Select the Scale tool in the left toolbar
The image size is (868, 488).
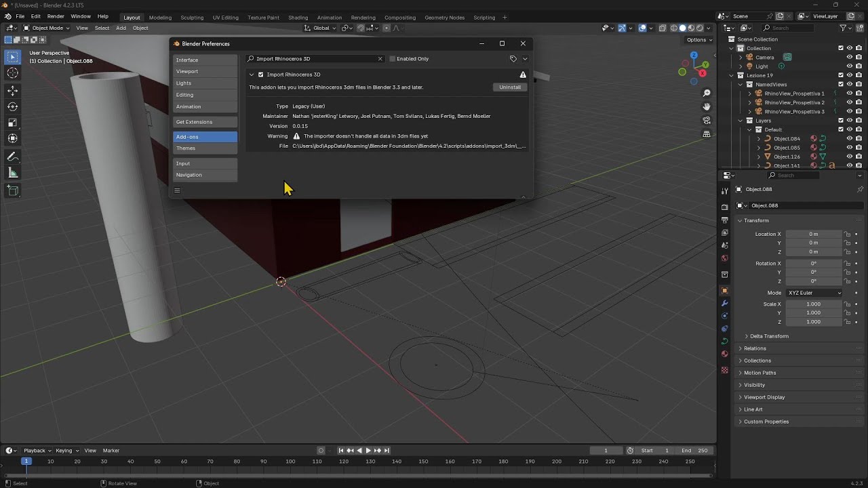click(x=12, y=123)
